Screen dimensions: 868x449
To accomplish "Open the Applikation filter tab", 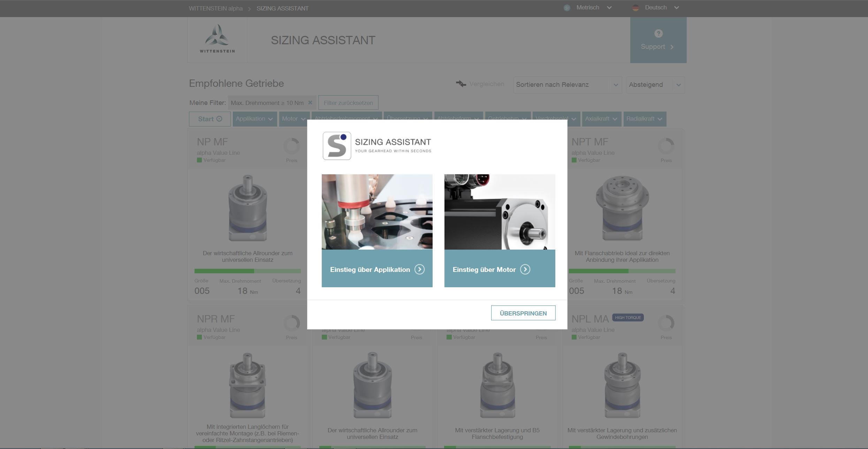I will pyautogui.click(x=254, y=119).
